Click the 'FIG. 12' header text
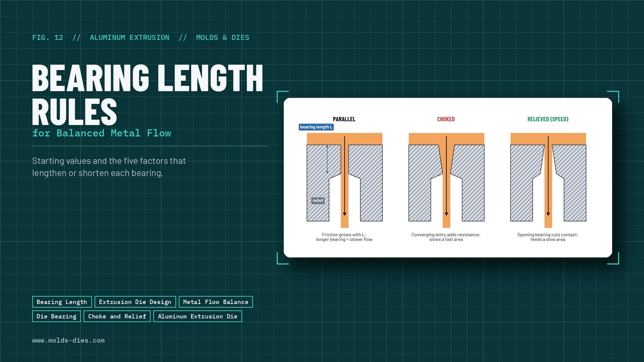The width and height of the screenshot is (644, 362). click(x=47, y=37)
